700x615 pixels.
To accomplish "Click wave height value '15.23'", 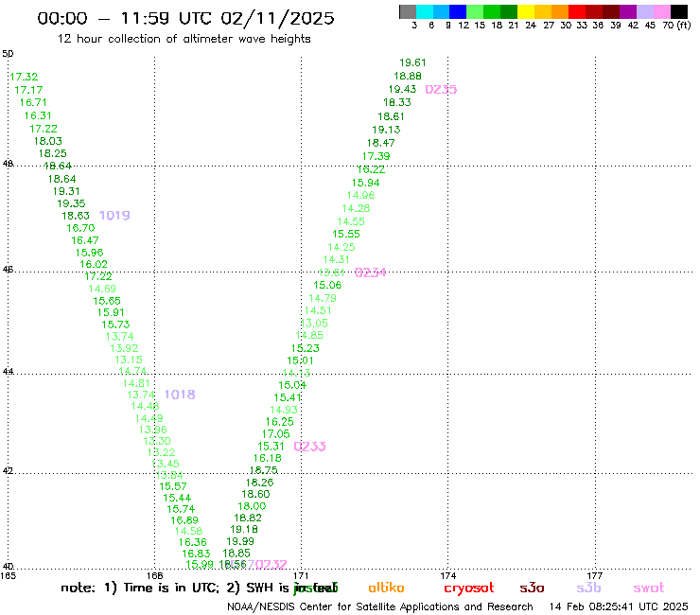I will point(306,348).
